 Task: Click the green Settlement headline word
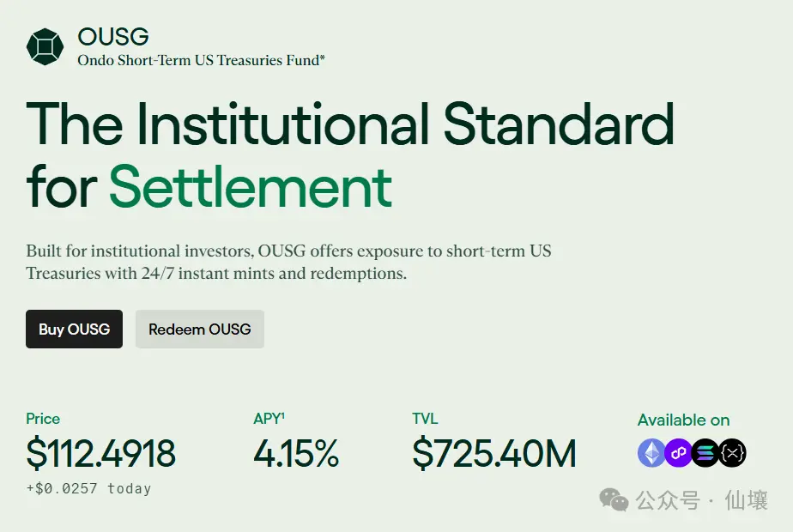251,185
